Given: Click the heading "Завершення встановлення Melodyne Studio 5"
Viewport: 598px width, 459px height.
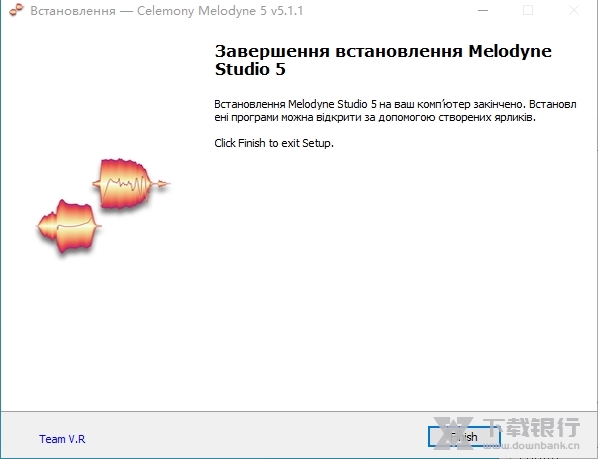Looking at the screenshot, I should pyautogui.click(x=383, y=60).
